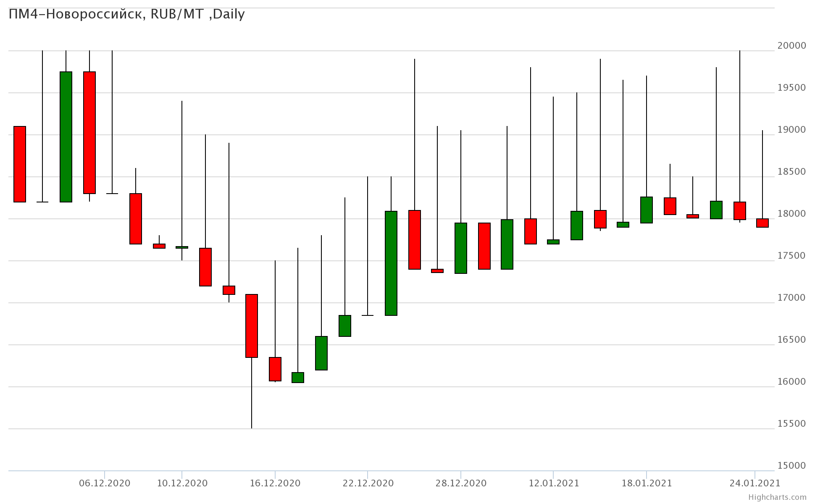
Task: Click the 06.12.2020 date axis label
Action: [x=105, y=483]
